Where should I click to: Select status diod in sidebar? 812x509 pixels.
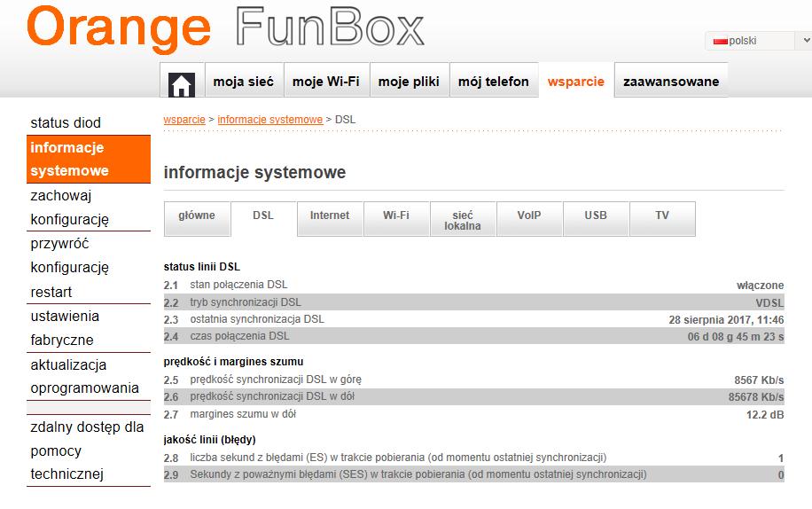click(66, 123)
